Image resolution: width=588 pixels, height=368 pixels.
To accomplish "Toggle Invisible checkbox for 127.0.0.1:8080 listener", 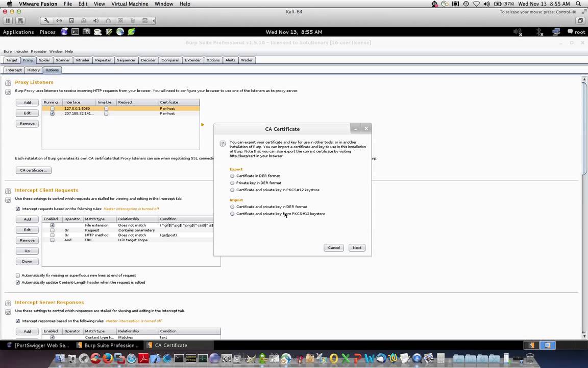I will click(107, 108).
